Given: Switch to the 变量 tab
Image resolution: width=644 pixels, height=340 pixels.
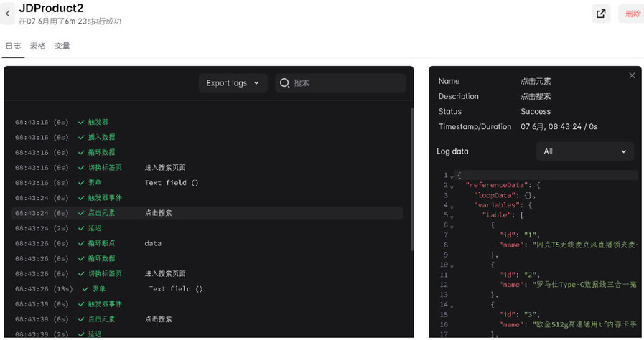Looking at the screenshot, I should (62, 46).
